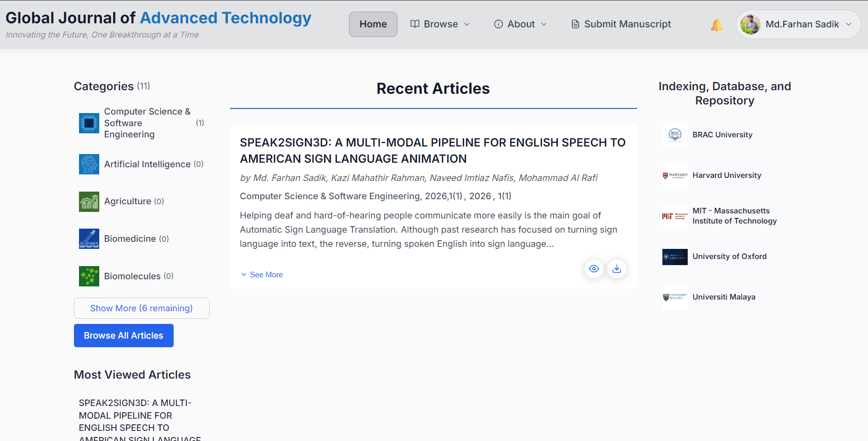Open the most viewed SPEAK2SIGN3D article
This screenshot has height=441, width=868.
tap(140, 420)
